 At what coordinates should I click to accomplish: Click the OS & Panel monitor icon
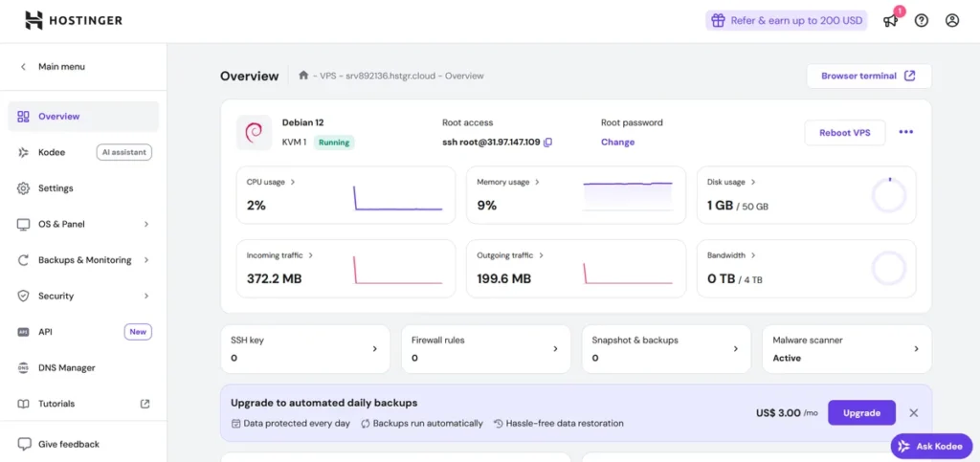click(23, 224)
